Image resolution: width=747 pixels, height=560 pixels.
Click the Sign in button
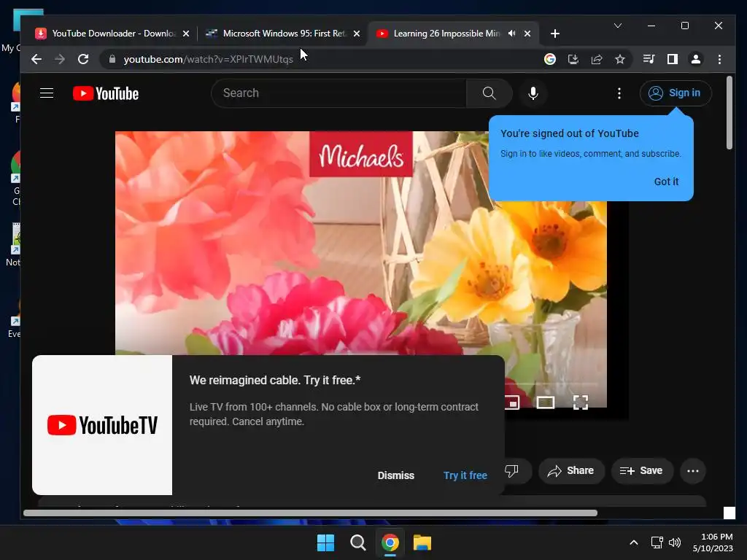pos(676,93)
